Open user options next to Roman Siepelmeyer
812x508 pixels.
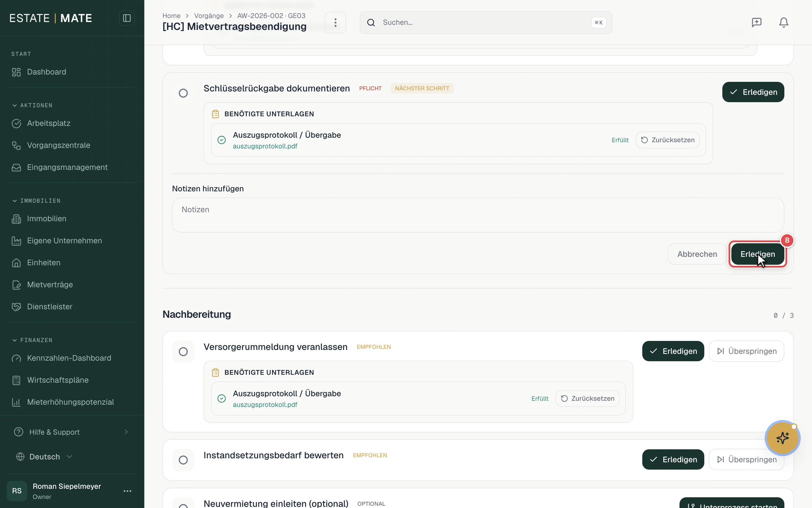[127, 491]
